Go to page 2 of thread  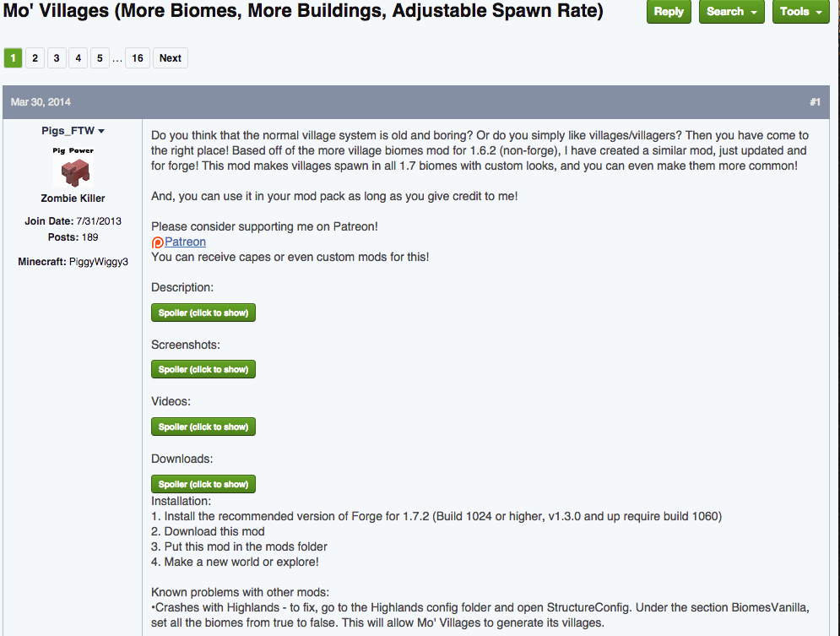pos(35,58)
